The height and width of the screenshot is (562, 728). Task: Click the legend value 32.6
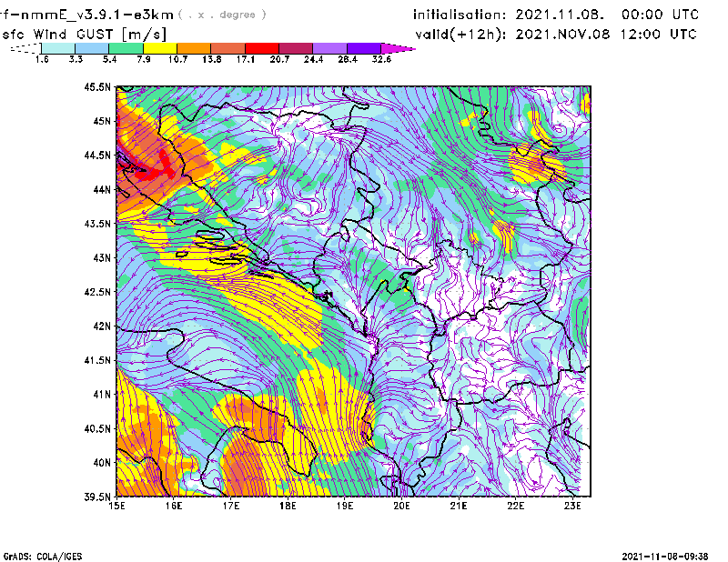(381, 59)
